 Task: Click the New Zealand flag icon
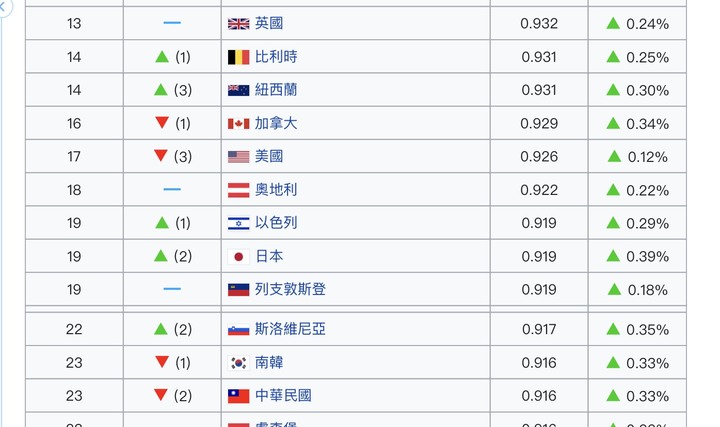pyautogui.click(x=238, y=90)
